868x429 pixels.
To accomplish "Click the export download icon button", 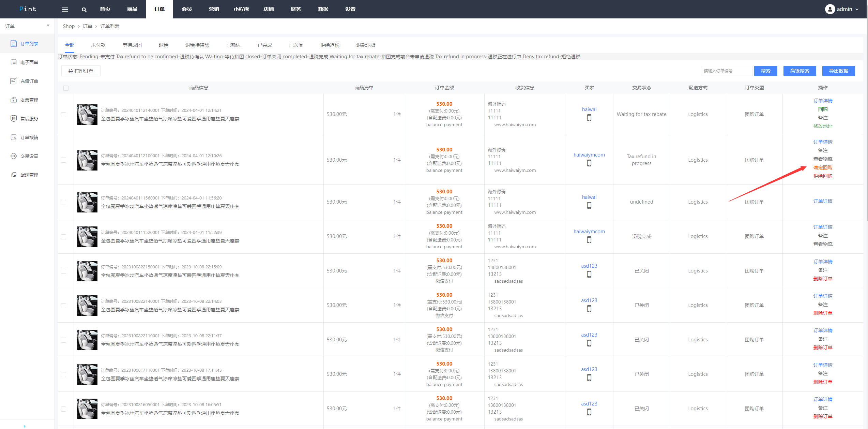I will pos(839,70).
